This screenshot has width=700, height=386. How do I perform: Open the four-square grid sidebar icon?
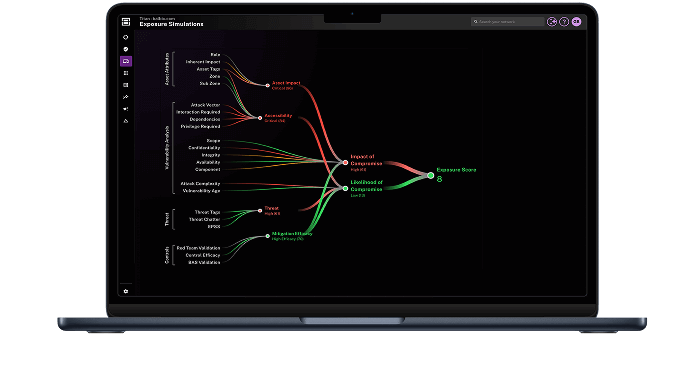(x=126, y=73)
